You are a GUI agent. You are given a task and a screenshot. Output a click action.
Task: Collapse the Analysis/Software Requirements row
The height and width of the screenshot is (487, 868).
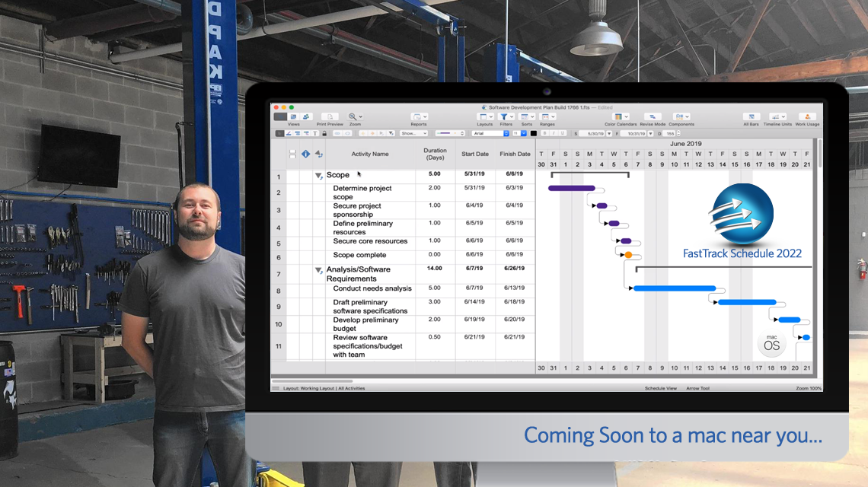pyautogui.click(x=318, y=269)
